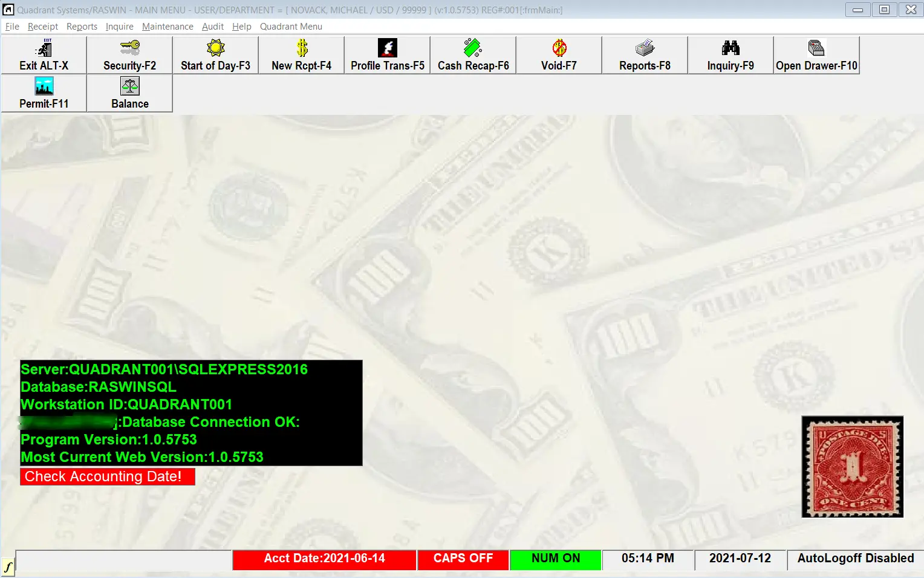The image size is (924, 578).
Task: Open the Inquire menu
Action: tap(119, 27)
